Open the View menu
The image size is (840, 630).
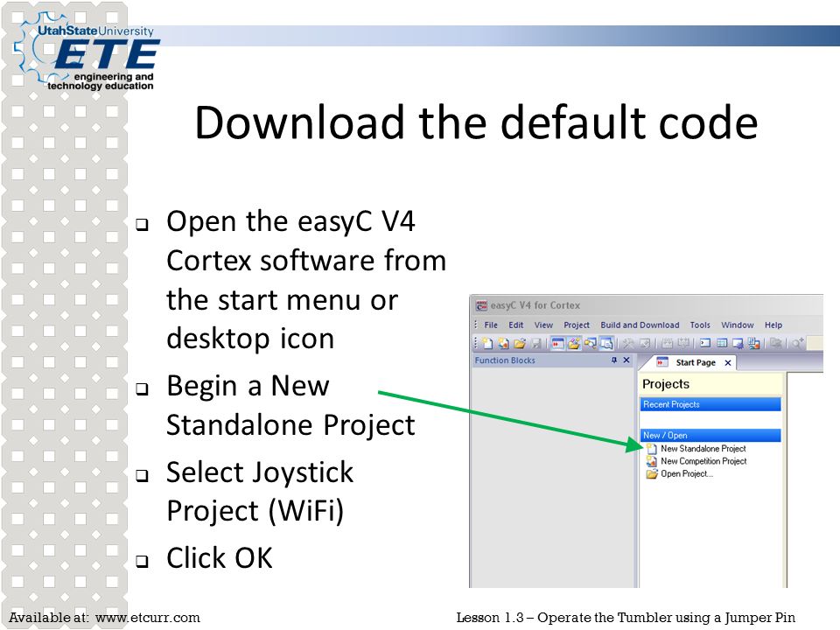(x=543, y=325)
